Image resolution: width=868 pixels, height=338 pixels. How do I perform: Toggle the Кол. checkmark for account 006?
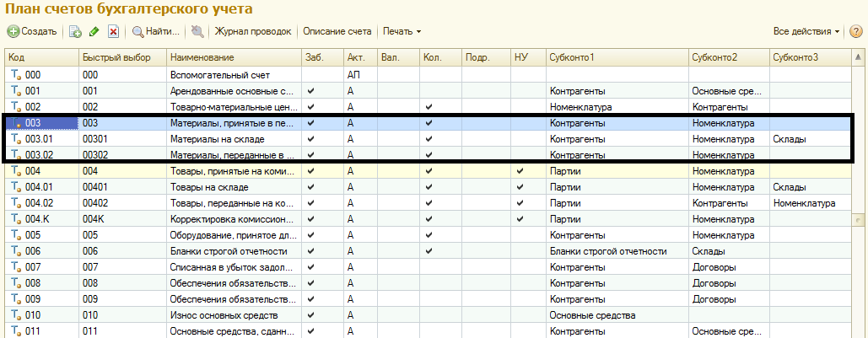pyautogui.click(x=429, y=251)
